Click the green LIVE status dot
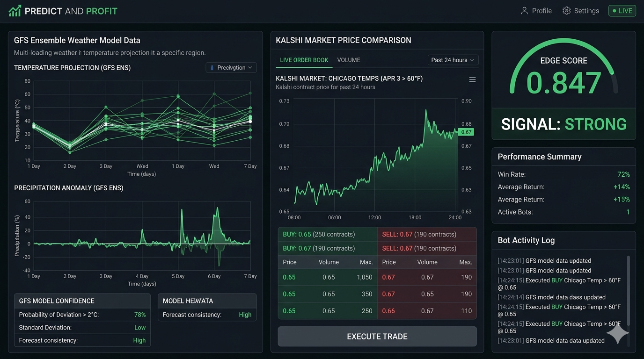Viewport: 644px width, 359px height. point(615,10)
